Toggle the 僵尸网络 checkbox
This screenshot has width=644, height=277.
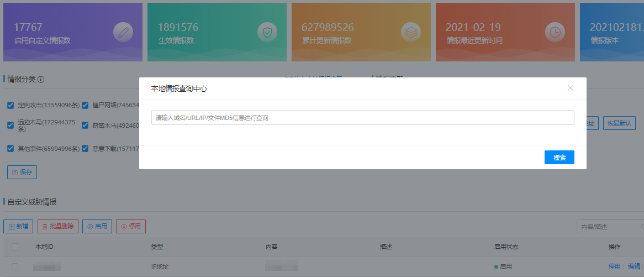tap(85, 106)
